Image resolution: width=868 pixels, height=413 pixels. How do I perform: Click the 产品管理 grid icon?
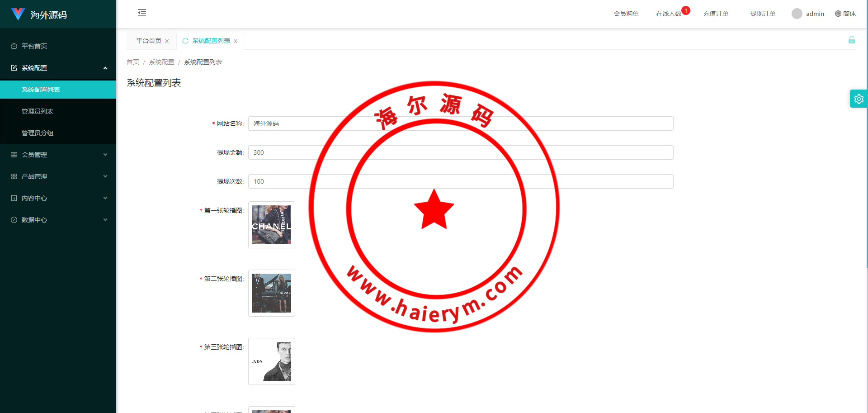tap(14, 176)
